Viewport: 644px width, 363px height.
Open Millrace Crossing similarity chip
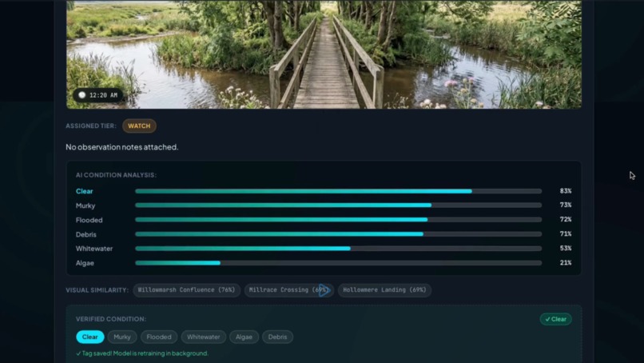pos(288,289)
